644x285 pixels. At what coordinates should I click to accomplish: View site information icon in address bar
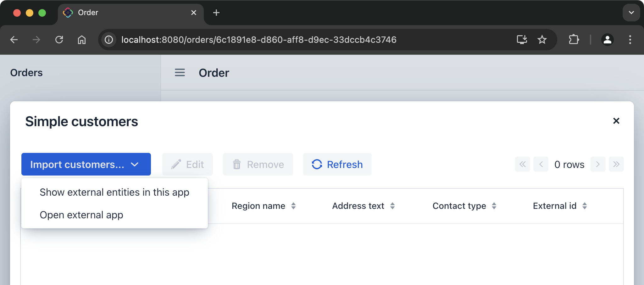(109, 40)
